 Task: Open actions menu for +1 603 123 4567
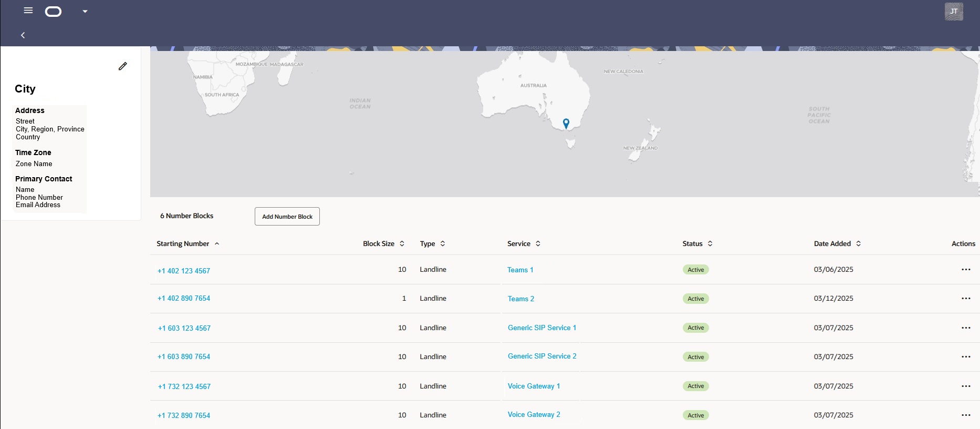tap(966, 328)
